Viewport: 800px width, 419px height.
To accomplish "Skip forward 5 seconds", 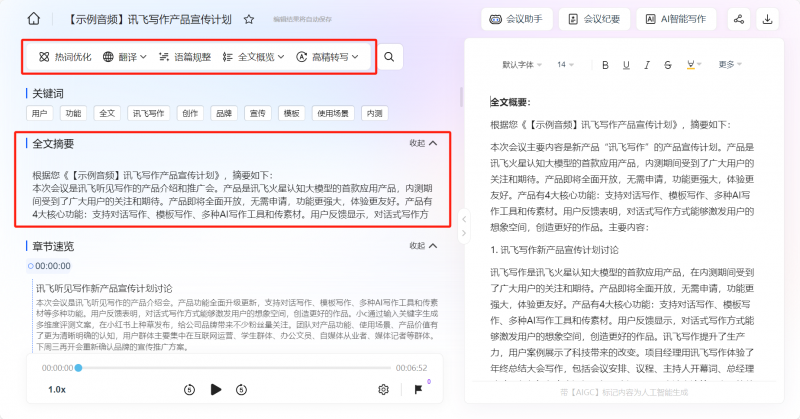I will 241,390.
